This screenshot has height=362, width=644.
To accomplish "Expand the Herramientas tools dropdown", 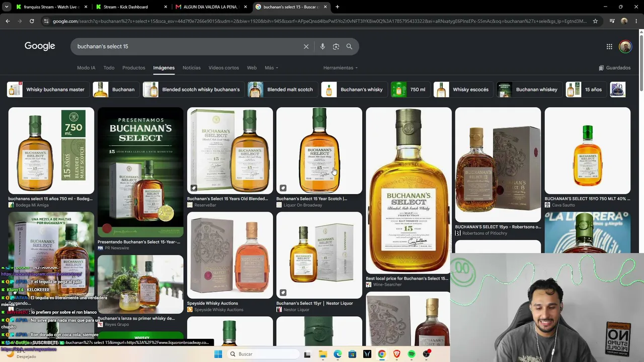I will tap(341, 68).
